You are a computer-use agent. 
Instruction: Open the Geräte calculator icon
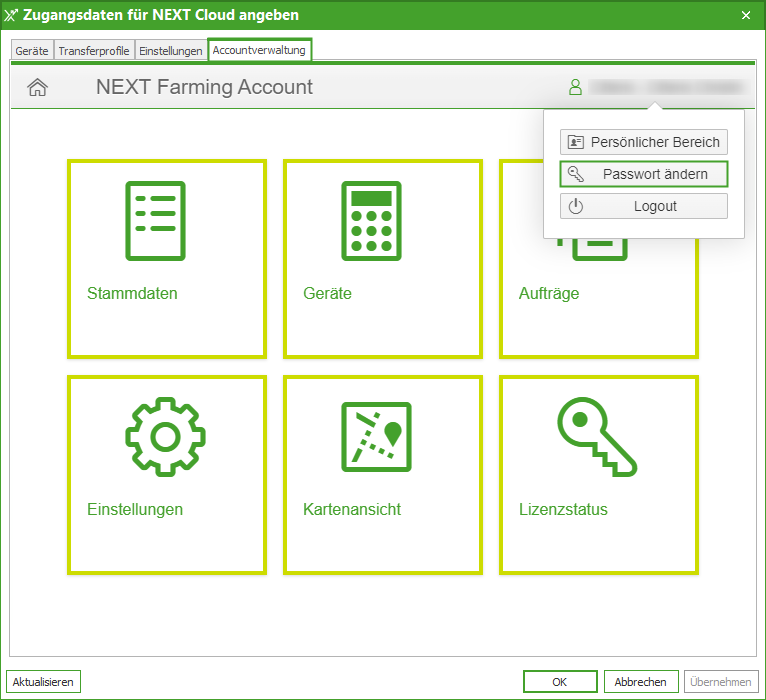371,219
